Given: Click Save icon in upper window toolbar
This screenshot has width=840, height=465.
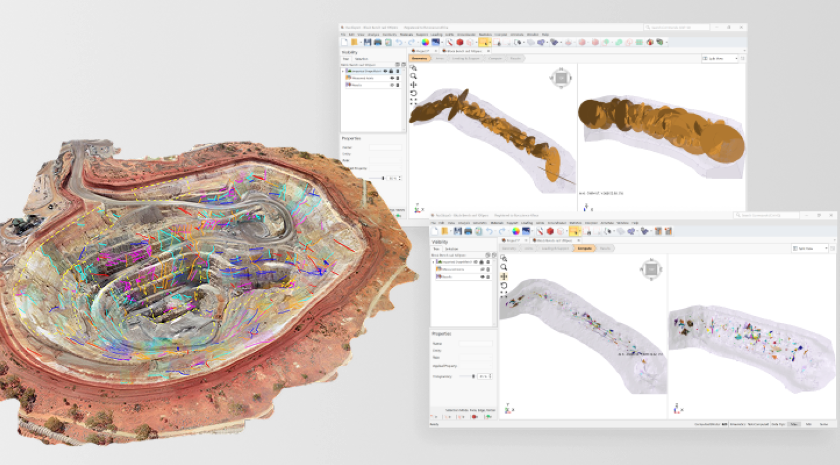Looking at the screenshot, I should click(x=368, y=42).
